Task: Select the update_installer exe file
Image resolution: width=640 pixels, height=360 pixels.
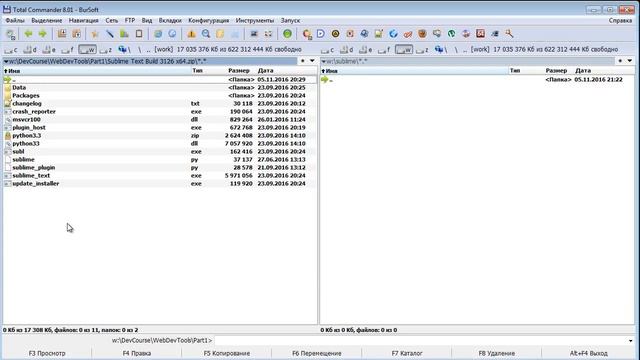Action: pos(160,184)
